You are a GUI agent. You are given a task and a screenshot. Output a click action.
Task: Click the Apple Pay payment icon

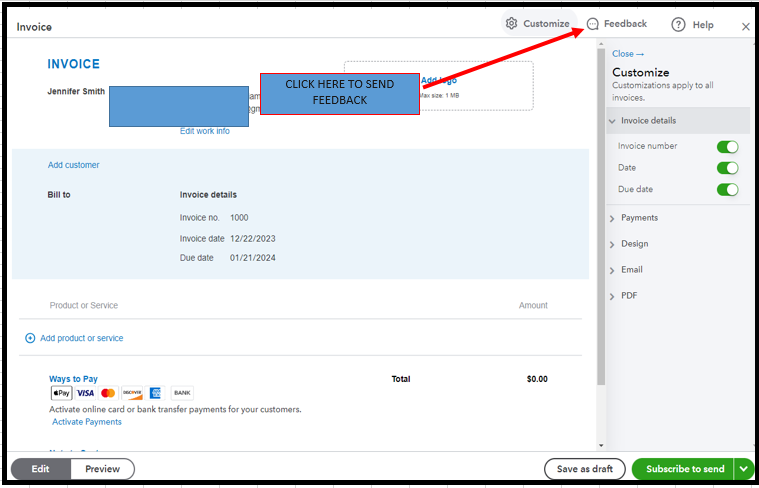click(61, 393)
